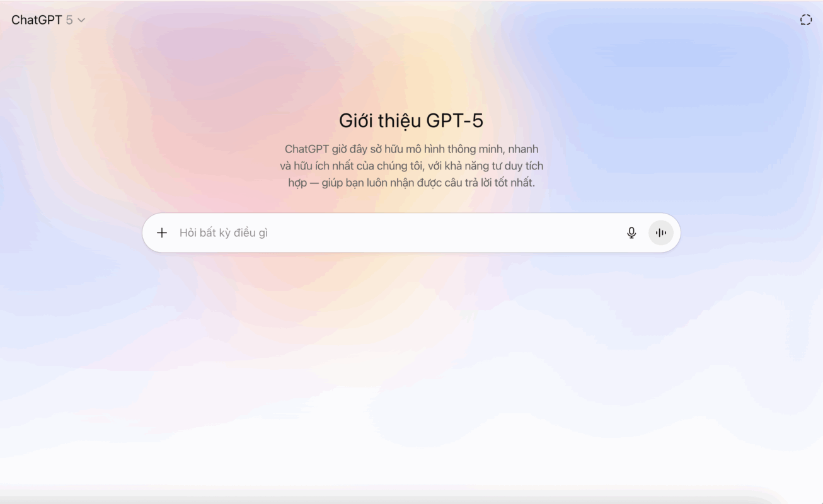Start dictation with the microphone icon

click(x=631, y=233)
